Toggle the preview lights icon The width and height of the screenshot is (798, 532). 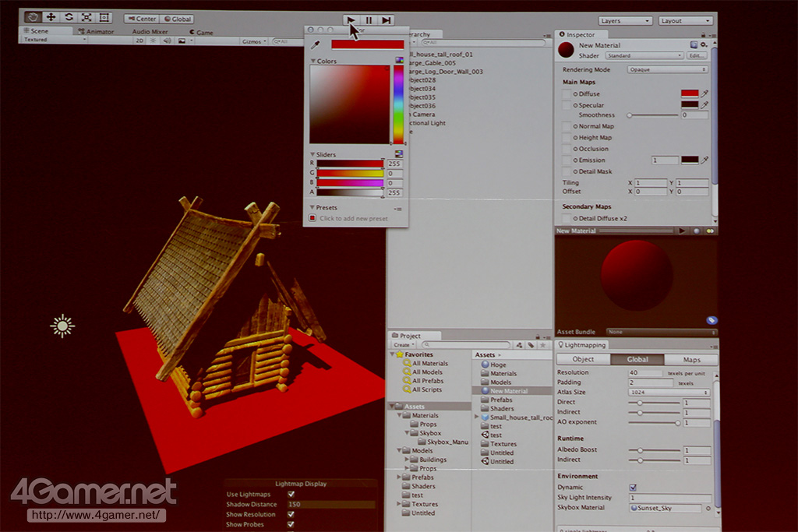(710, 231)
